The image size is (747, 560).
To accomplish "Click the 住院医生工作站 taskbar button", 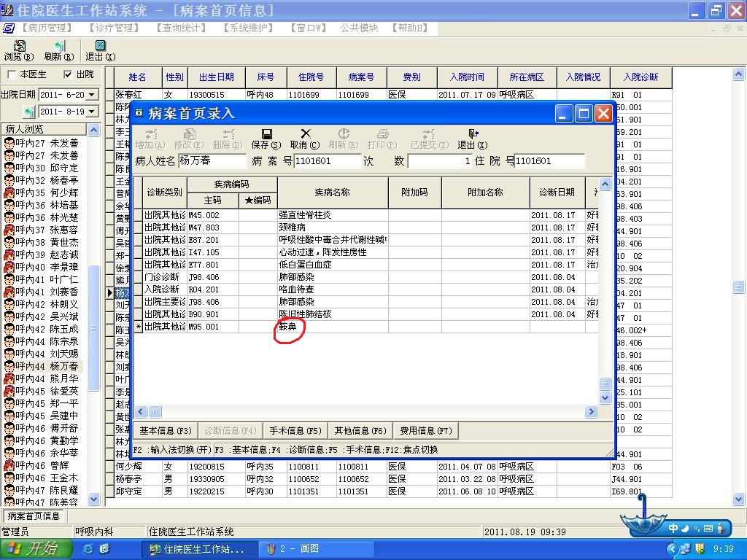I will point(200,549).
